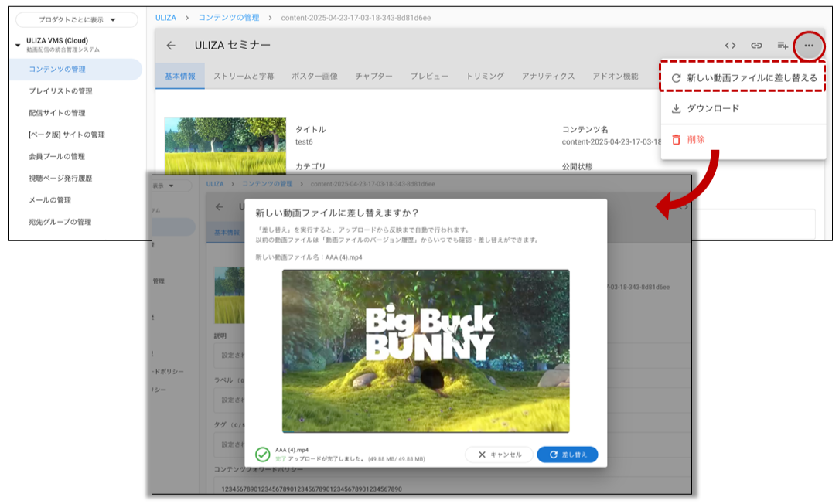Choose ダウンロード from the menu

coord(744,109)
